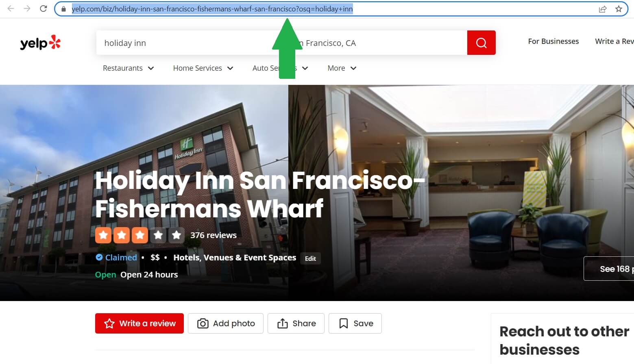
Task: Click the browser forward arrow
Action: tap(27, 9)
